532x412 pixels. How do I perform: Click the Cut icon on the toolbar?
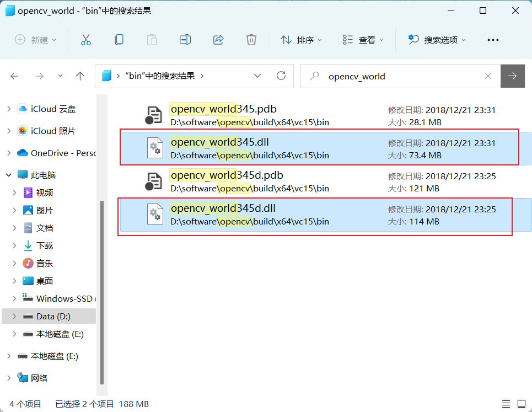click(85, 39)
